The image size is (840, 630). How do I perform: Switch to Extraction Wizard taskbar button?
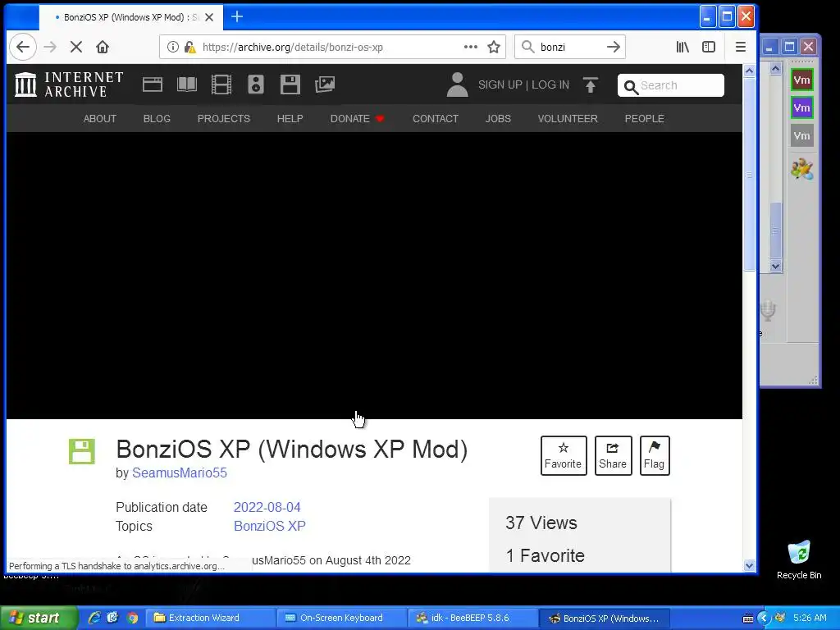click(x=211, y=618)
